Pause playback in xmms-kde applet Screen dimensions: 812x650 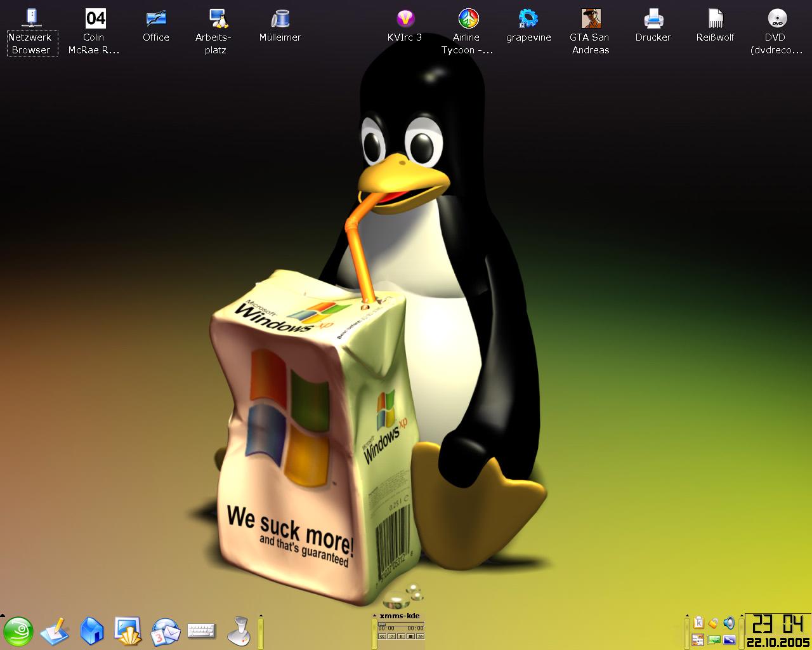pyautogui.click(x=401, y=636)
